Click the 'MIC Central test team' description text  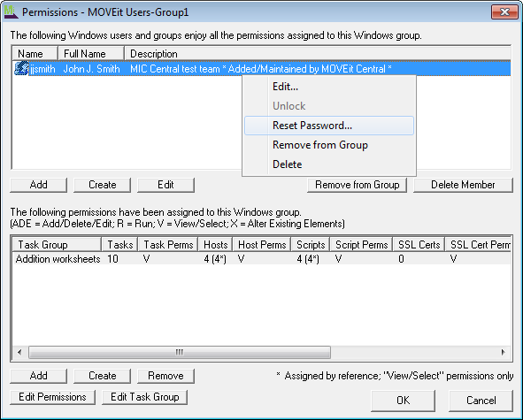click(x=175, y=69)
